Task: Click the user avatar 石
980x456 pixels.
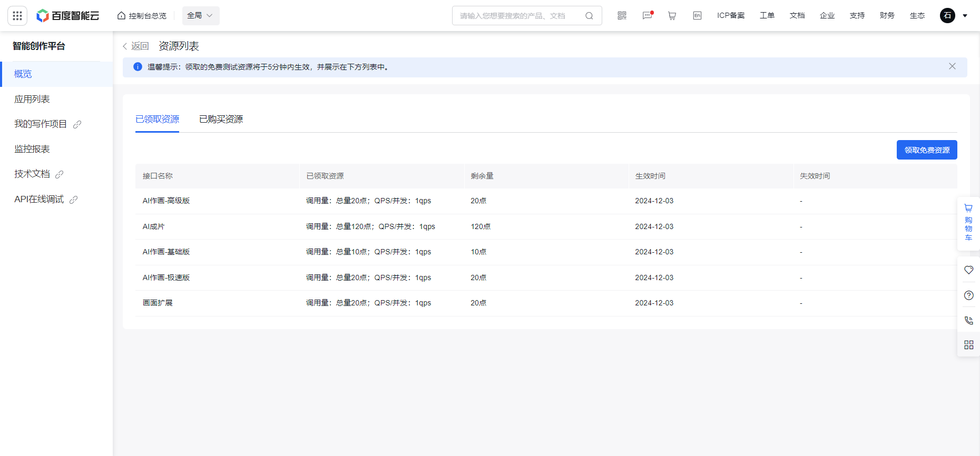Action: tap(947, 16)
